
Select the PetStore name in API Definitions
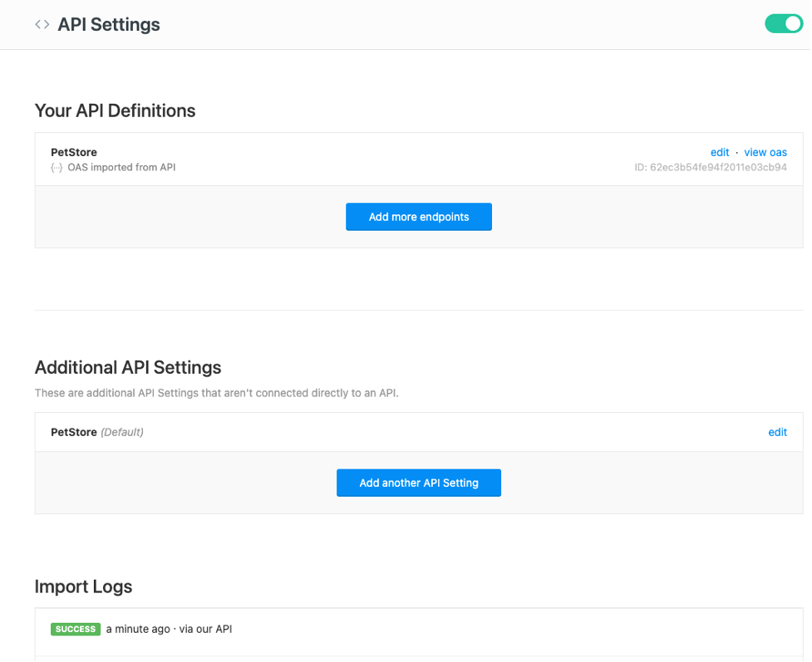click(73, 152)
